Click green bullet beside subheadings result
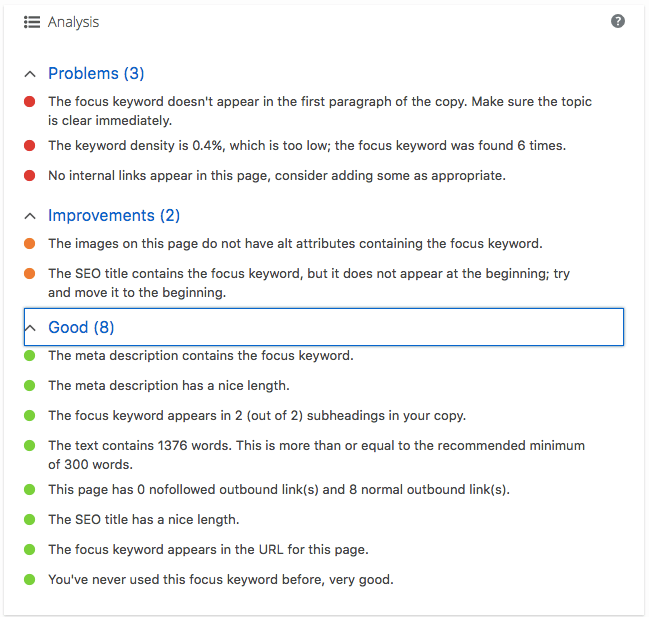This screenshot has width=649, height=617. pos(29,415)
